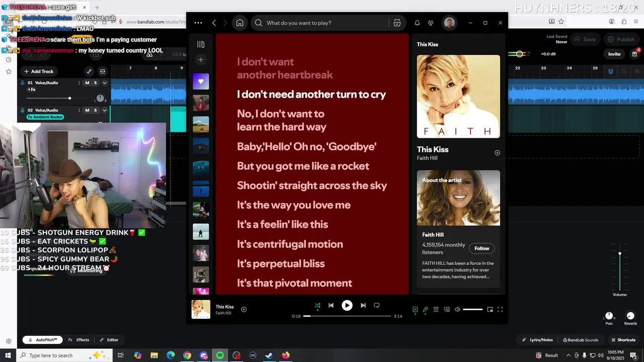
Task: Open the Friend Activity icon
Action: [431, 23]
